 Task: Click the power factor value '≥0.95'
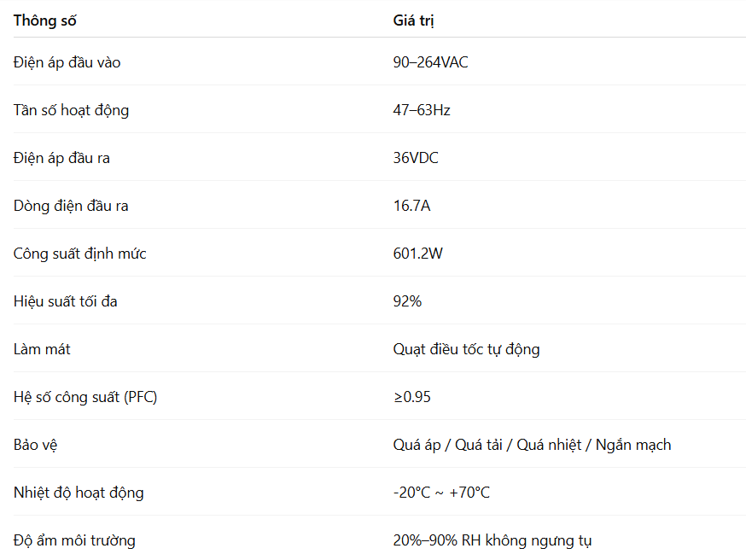[x=411, y=397]
